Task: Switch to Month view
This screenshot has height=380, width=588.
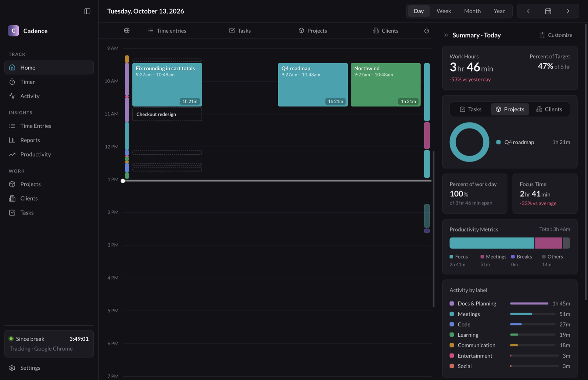Action: 472,11
